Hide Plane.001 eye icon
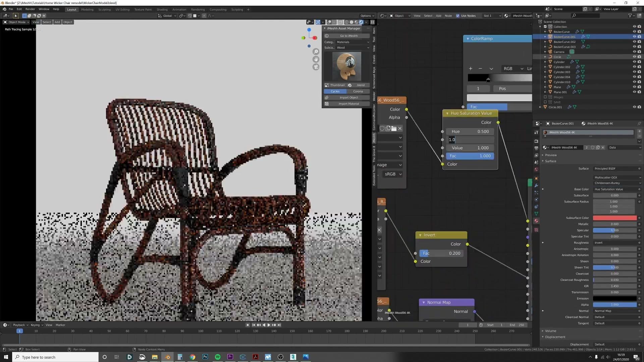644x362 pixels. pos(634,92)
